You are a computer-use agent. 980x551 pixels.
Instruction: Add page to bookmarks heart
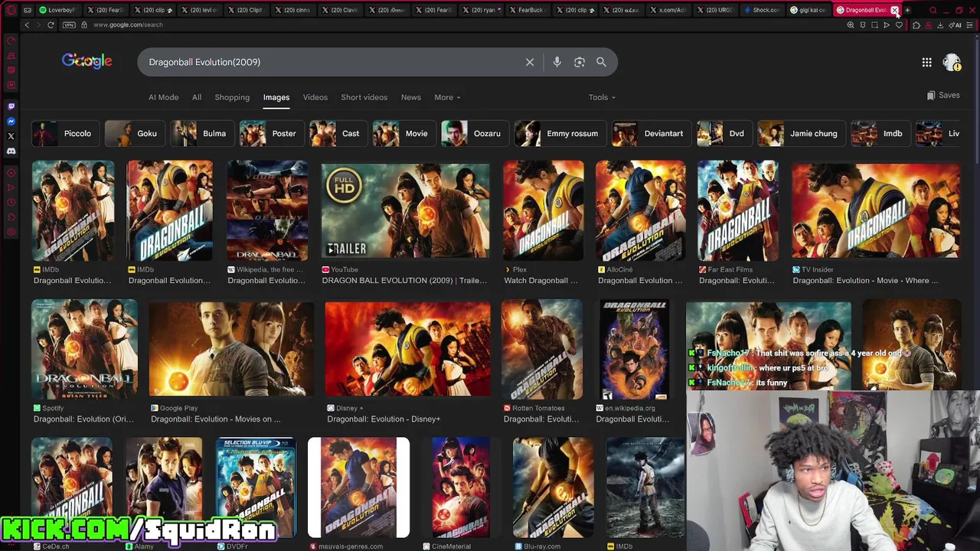click(899, 25)
